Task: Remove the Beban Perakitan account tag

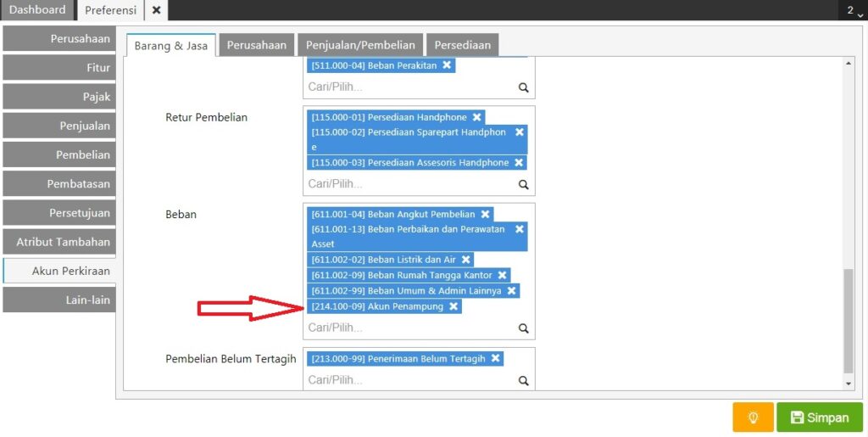Action: tap(447, 65)
